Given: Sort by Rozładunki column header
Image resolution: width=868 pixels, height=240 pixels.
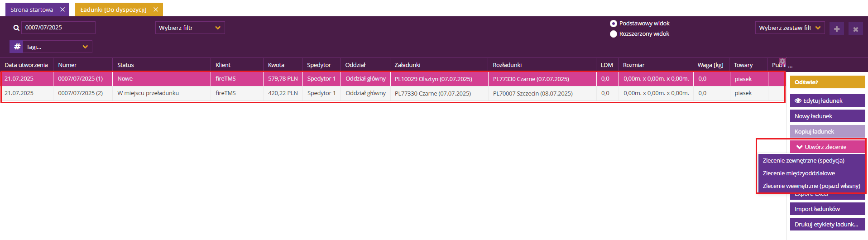Looking at the screenshot, I should [x=542, y=65].
